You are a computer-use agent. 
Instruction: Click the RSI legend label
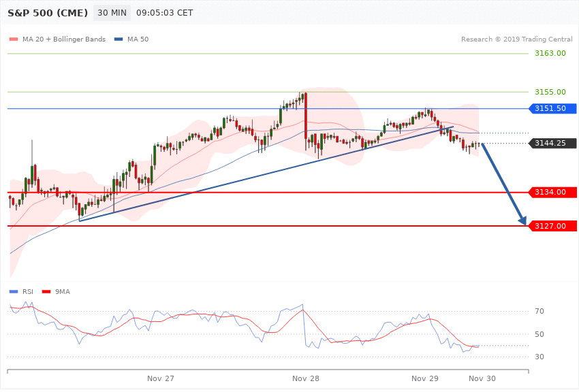[28, 292]
